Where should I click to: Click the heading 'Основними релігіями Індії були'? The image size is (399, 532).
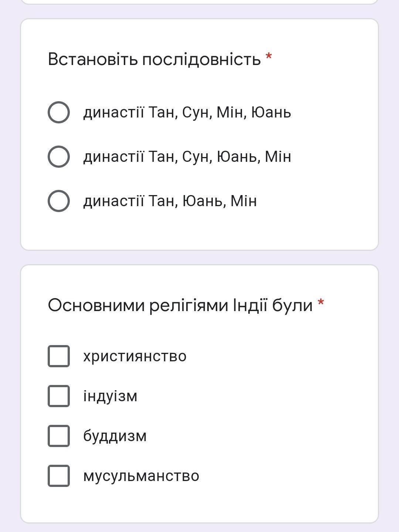pyautogui.click(x=180, y=306)
